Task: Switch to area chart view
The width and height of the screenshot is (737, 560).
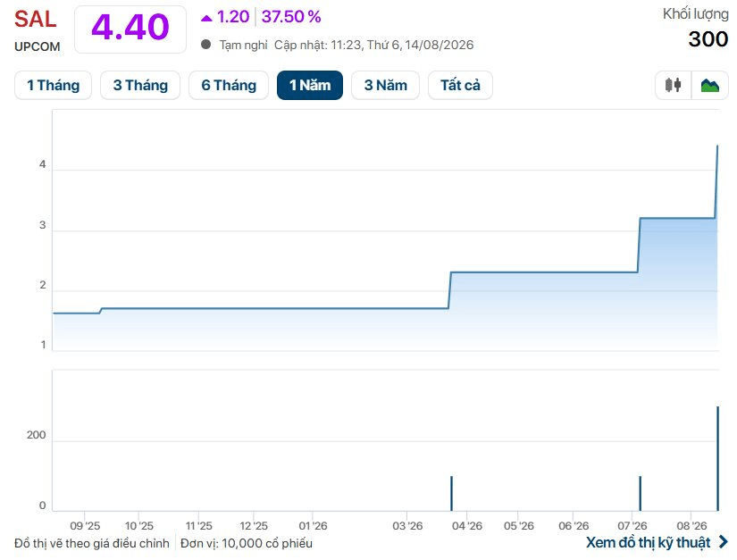Action: tap(709, 85)
